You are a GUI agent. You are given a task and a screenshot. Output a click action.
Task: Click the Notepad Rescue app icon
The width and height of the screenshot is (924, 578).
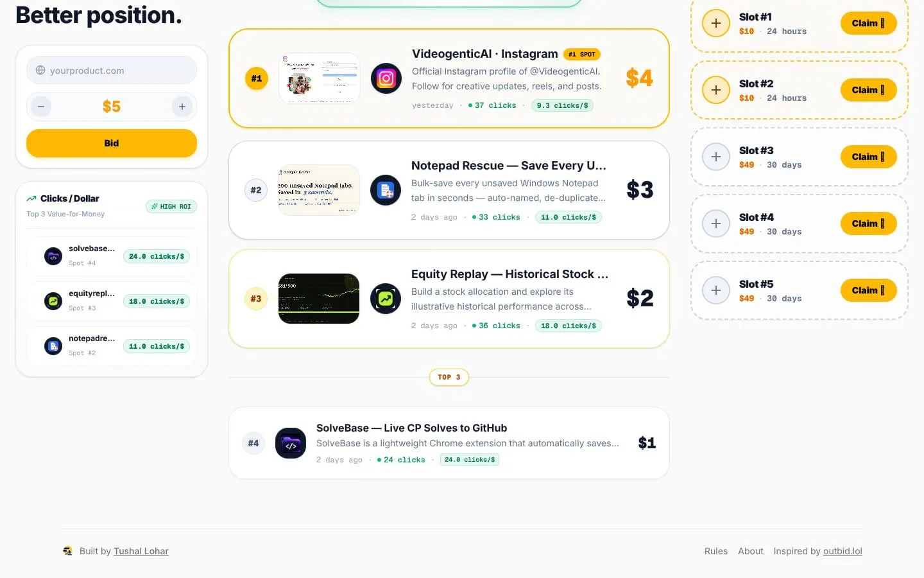pos(386,190)
